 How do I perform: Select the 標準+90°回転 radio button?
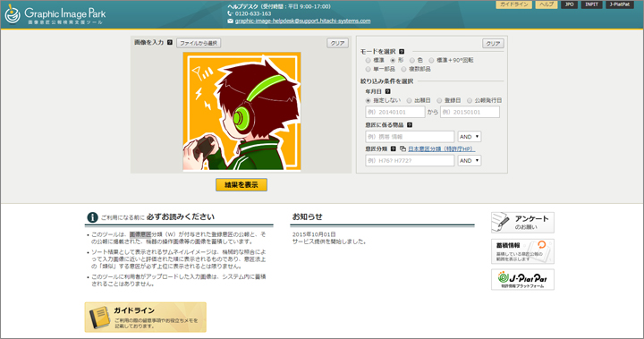431,61
